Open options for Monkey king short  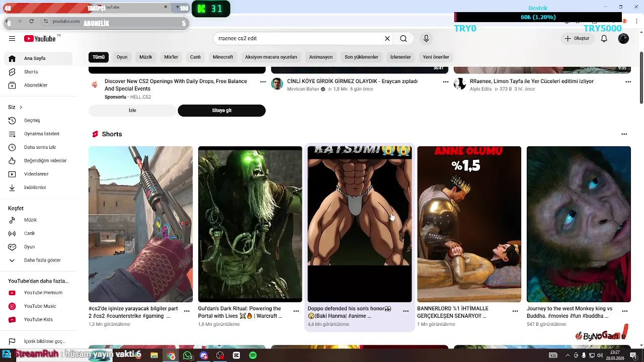(x=625, y=311)
